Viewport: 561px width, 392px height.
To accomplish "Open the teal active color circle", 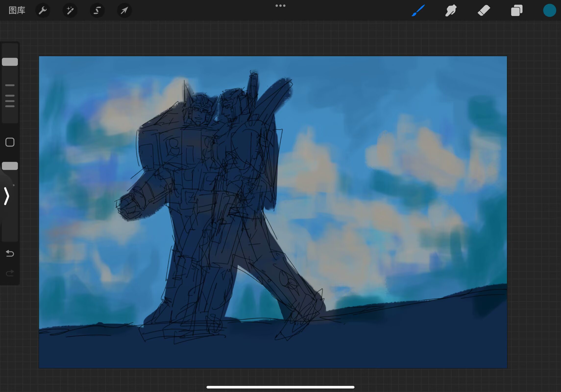I will coord(549,10).
